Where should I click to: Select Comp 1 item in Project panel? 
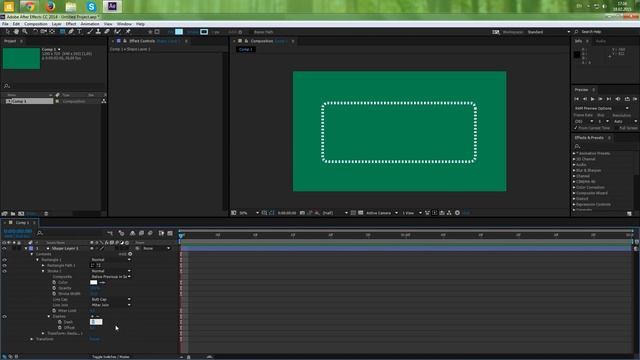(x=29, y=101)
